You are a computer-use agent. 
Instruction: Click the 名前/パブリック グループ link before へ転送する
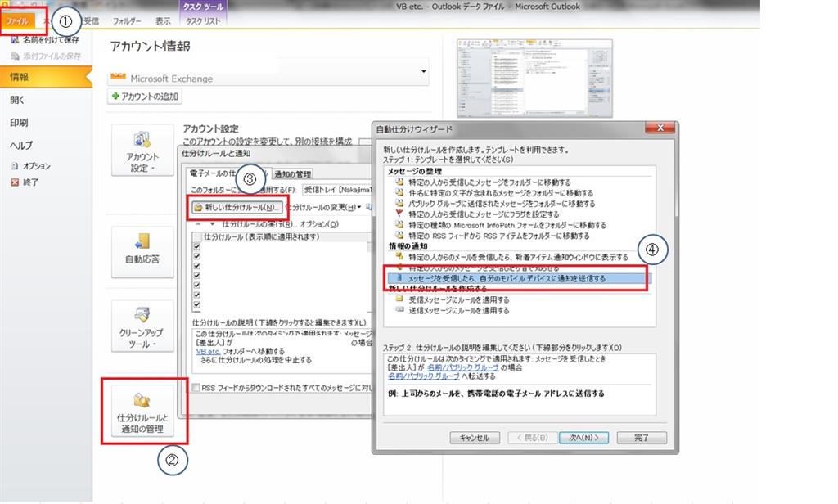click(424, 376)
